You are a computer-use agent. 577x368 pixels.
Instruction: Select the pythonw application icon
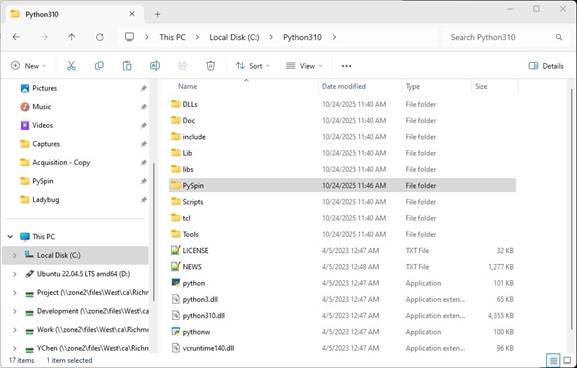[x=176, y=332]
